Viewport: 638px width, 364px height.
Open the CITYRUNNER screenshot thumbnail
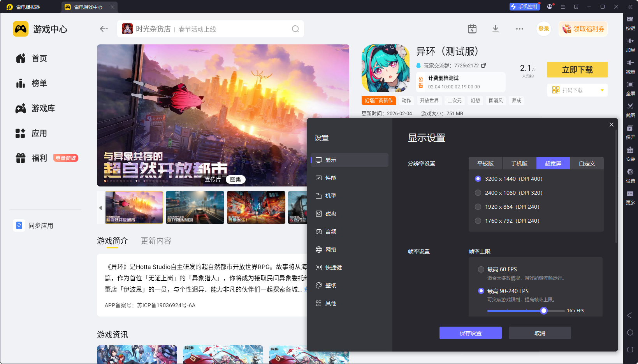[x=195, y=207]
